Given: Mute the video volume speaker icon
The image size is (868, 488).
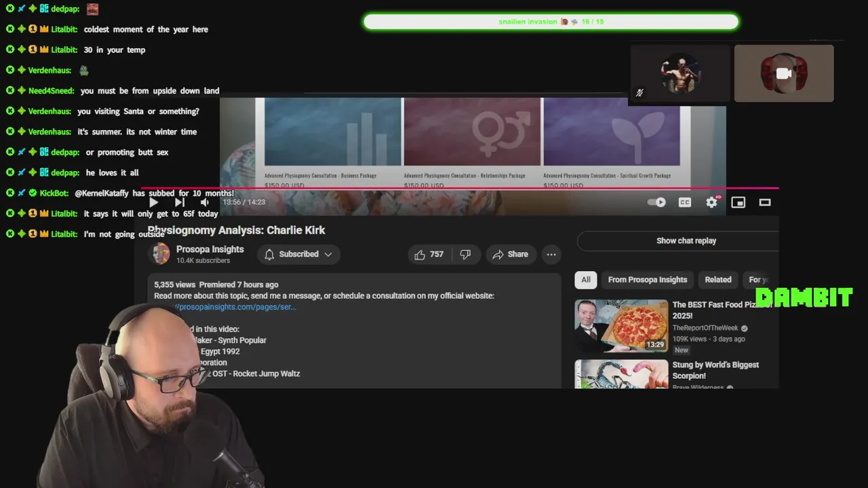Looking at the screenshot, I should (x=205, y=202).
